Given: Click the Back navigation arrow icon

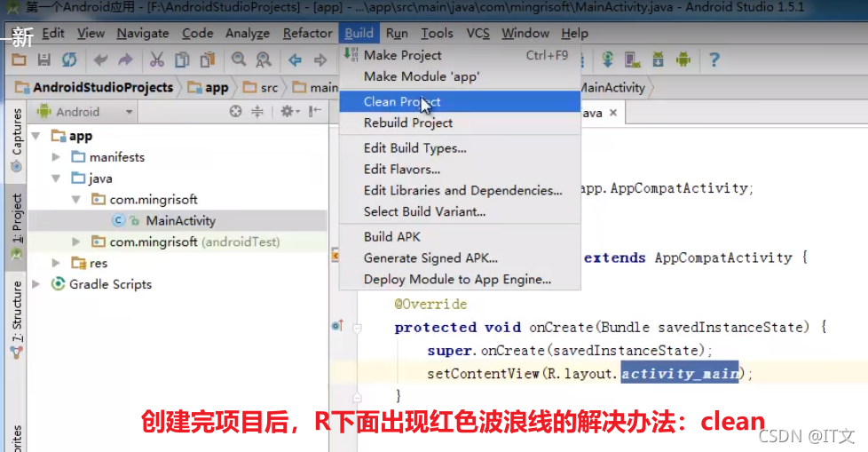Looking at the screenshot, I should pyautogui.click(x=295, y=59).
